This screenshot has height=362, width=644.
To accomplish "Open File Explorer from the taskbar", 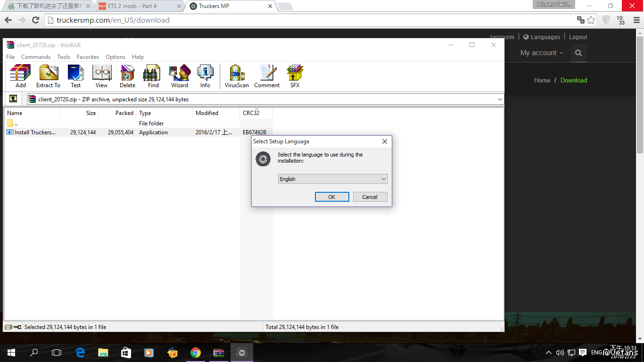I will (x=103, y=352).
